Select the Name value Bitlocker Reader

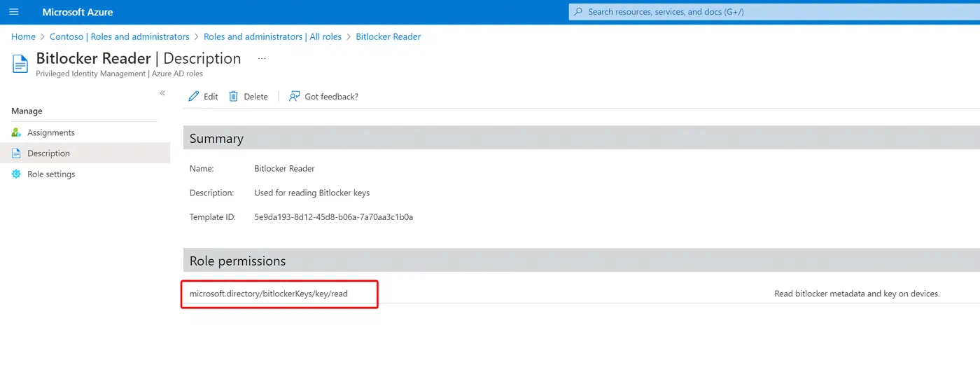pyautogui.click(x=284, y=169)
